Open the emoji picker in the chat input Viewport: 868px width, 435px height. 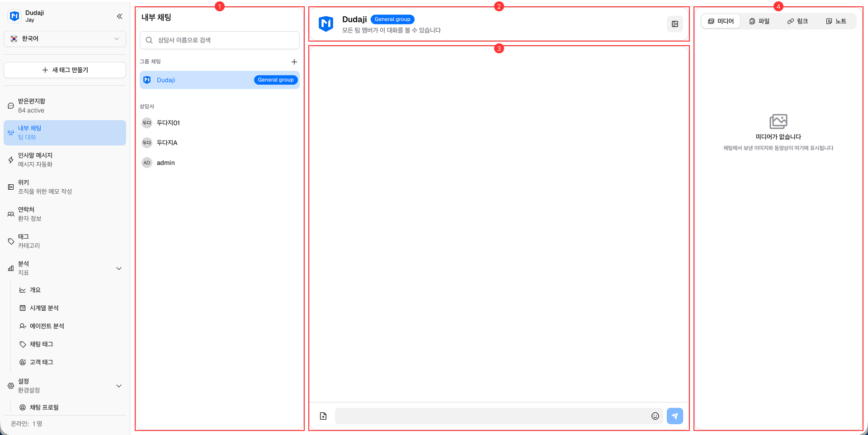coord(655,416)
